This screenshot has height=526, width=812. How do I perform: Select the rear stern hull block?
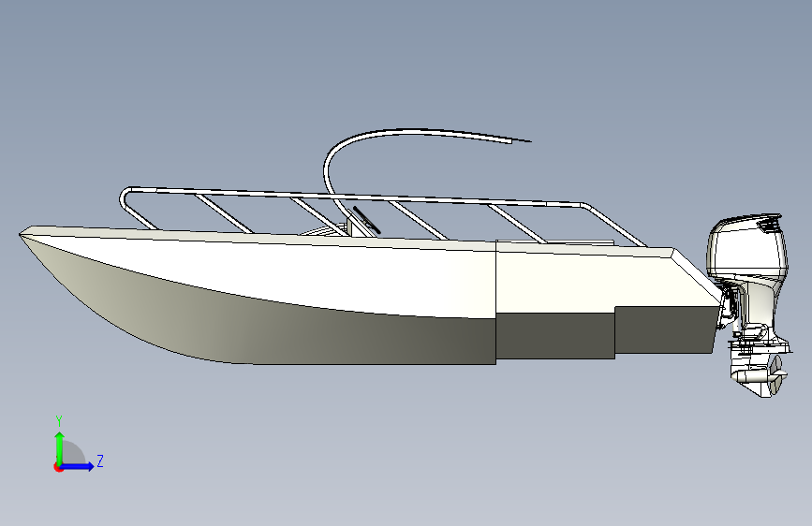pos(666,329)
